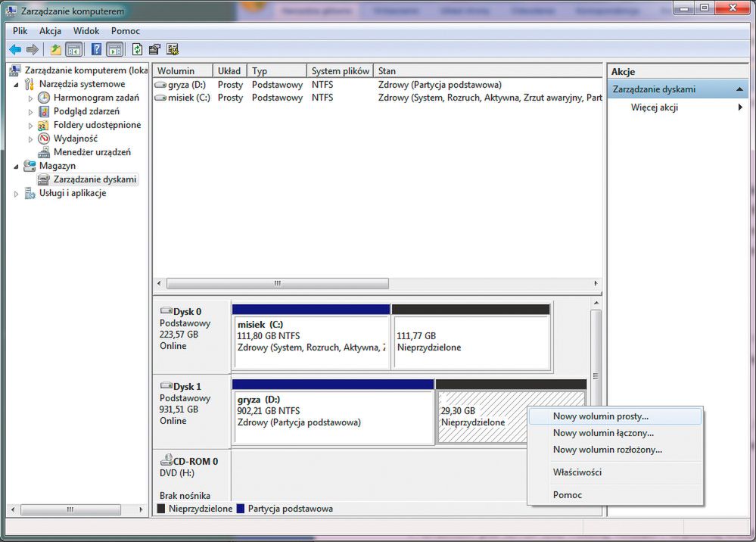The width and height of the screenshot is (756, 542).
Task: Toggle the console tree pane toolbar button
Action: 73,49
